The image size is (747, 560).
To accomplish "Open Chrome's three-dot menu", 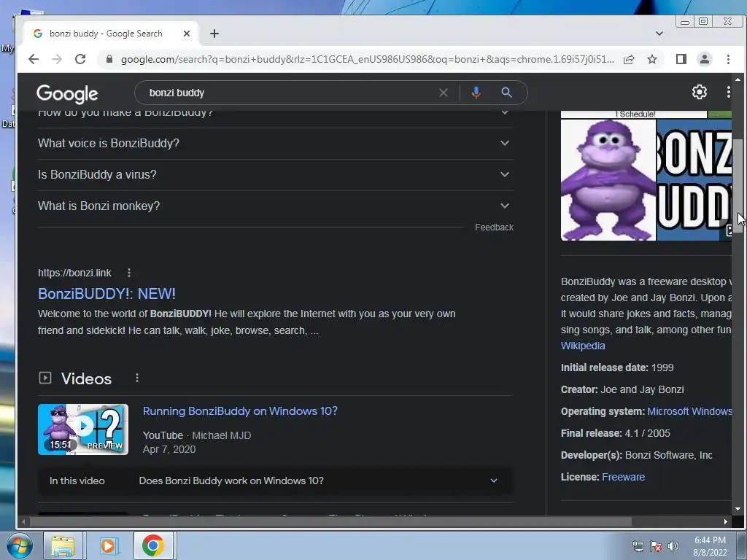I will 728,59.
